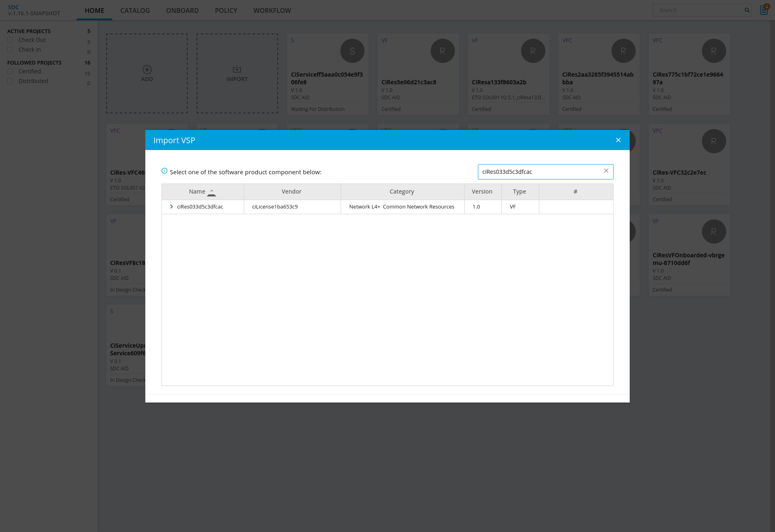Open the ONBOARD tab

coord(182,10)
